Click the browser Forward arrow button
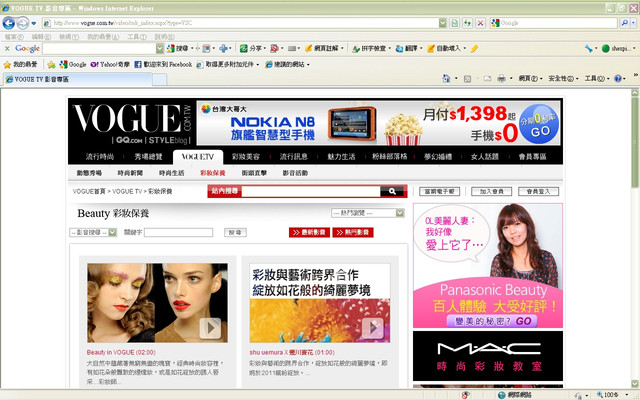 pos(23,23)
